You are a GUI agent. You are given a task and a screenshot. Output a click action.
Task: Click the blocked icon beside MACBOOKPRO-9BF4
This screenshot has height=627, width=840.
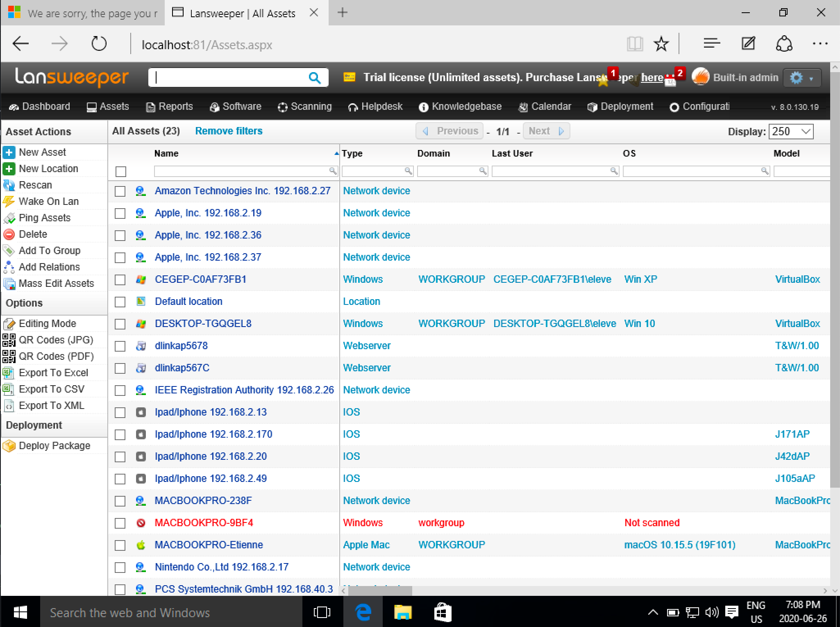point(141,523)
